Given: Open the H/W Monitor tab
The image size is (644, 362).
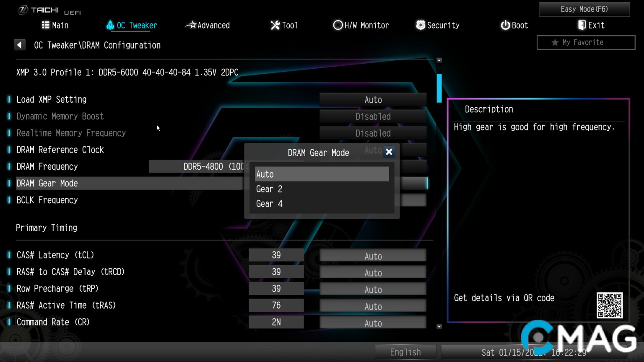Looking at the screenshot, I should [x=361, y=25].
